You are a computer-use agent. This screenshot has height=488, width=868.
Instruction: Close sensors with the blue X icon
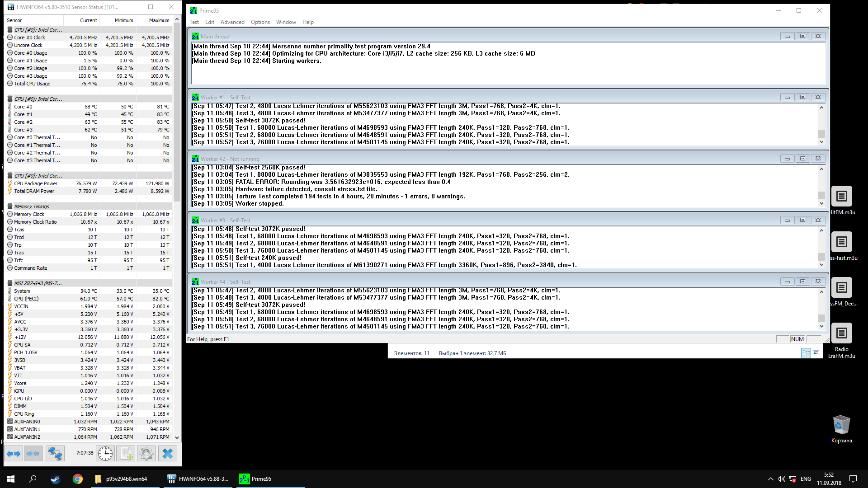click(167, 453)
